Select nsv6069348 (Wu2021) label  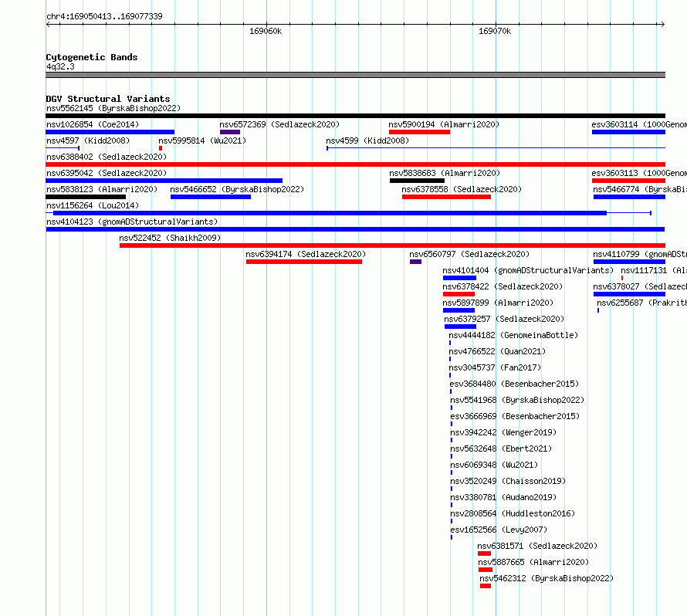coord(494,465)
